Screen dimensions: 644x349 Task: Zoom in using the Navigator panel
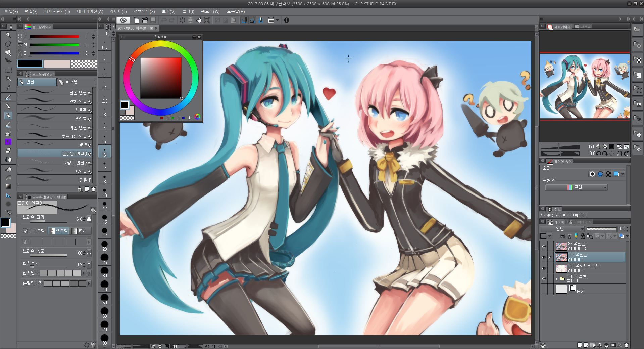point(605,147)
